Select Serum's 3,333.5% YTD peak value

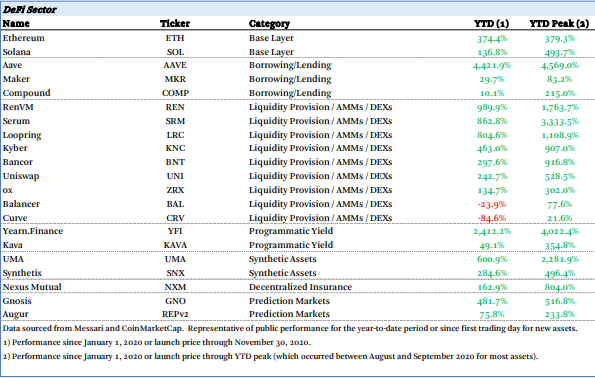(560, 121)
